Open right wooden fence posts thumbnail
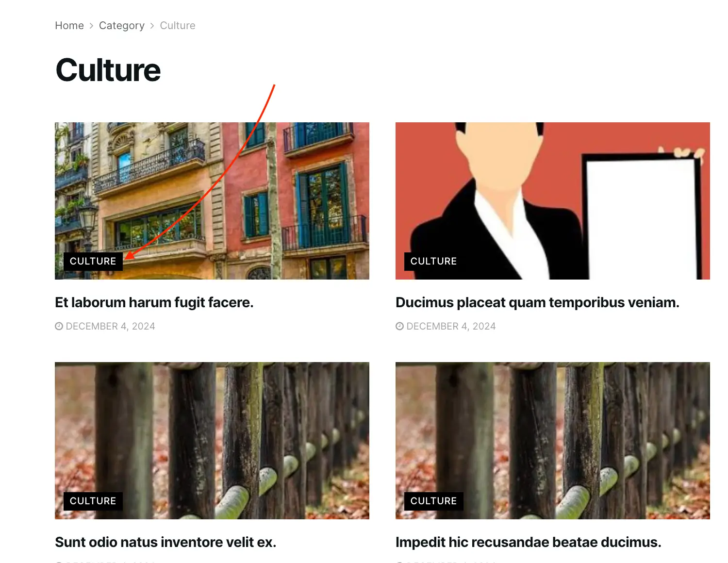The image size is (728, 563). (x=553, y=441)
